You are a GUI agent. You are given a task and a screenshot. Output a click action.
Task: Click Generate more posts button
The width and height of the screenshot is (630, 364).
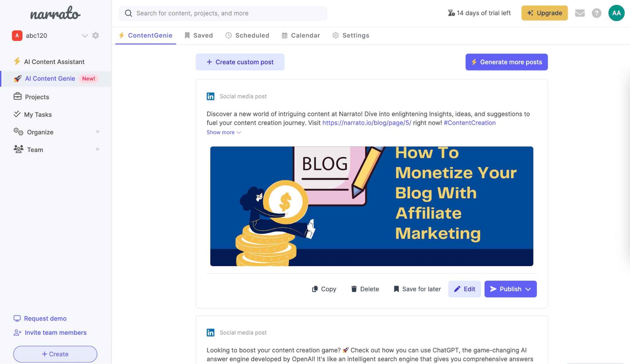click(x=506, y=62)
